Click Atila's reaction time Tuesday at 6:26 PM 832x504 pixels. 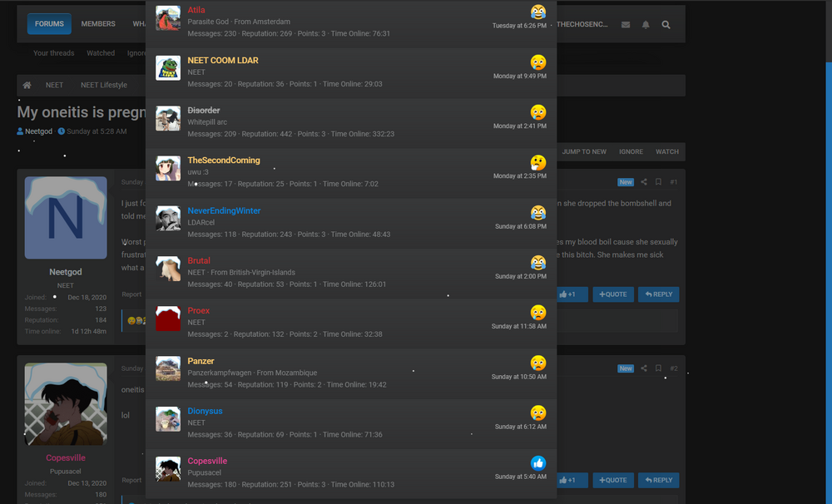pos(519,26)
